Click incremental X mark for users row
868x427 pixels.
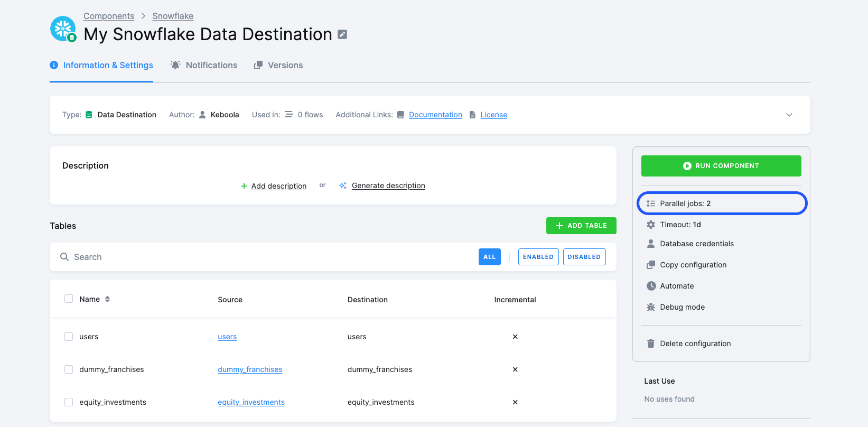[515, 337]
